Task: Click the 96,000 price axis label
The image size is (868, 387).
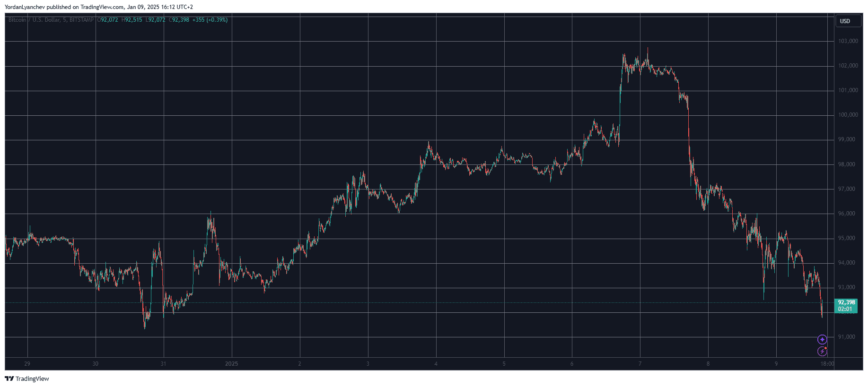Action: pyautogui.click(x=847, y=214)
